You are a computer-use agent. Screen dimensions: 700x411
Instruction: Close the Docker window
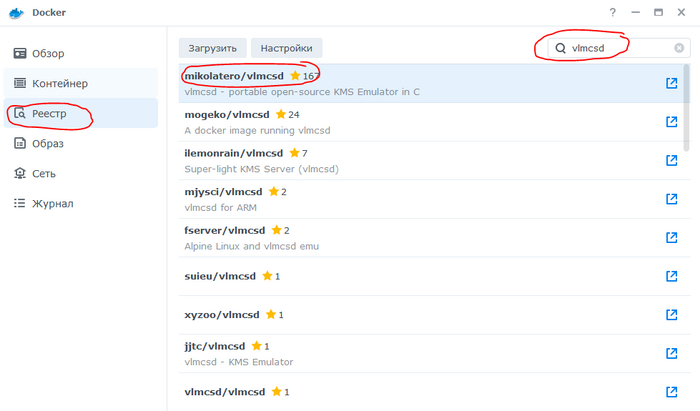pos(681,12)
